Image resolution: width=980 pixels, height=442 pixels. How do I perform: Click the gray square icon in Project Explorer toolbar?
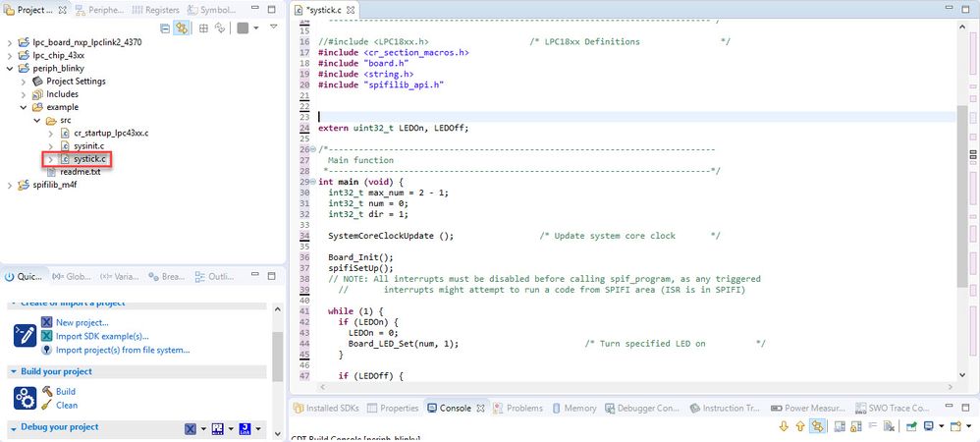tap(243, 28)
